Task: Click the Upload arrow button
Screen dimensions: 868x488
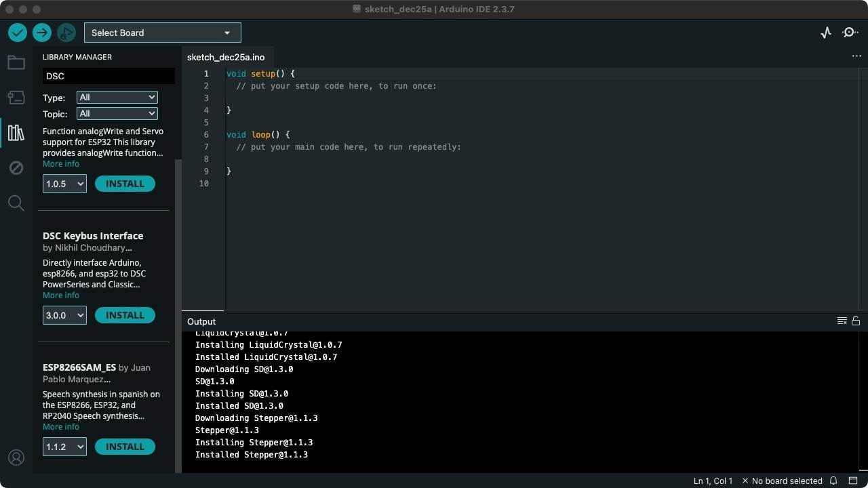Action: 42,33
